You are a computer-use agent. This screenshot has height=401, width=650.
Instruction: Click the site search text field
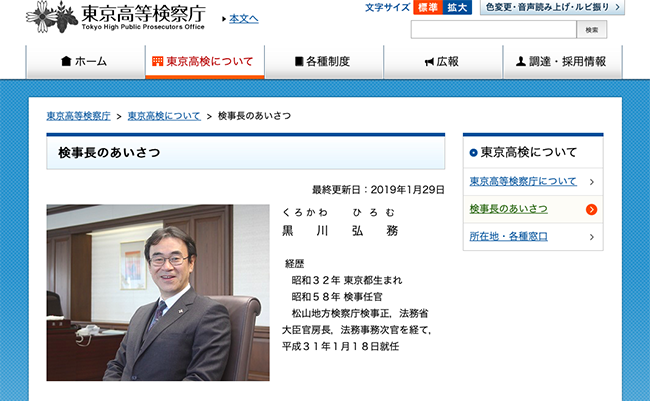491,30
